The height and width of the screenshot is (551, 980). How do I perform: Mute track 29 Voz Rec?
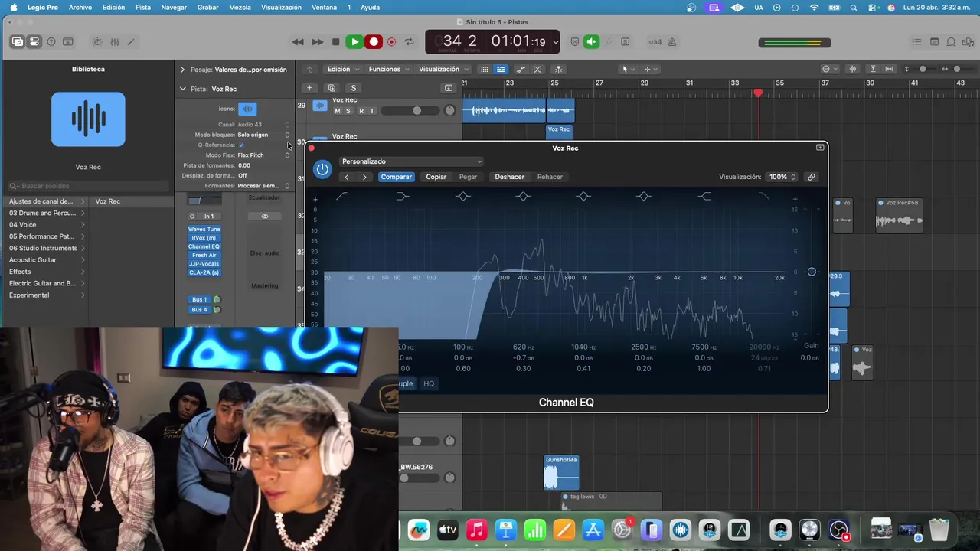pos(337,111)
